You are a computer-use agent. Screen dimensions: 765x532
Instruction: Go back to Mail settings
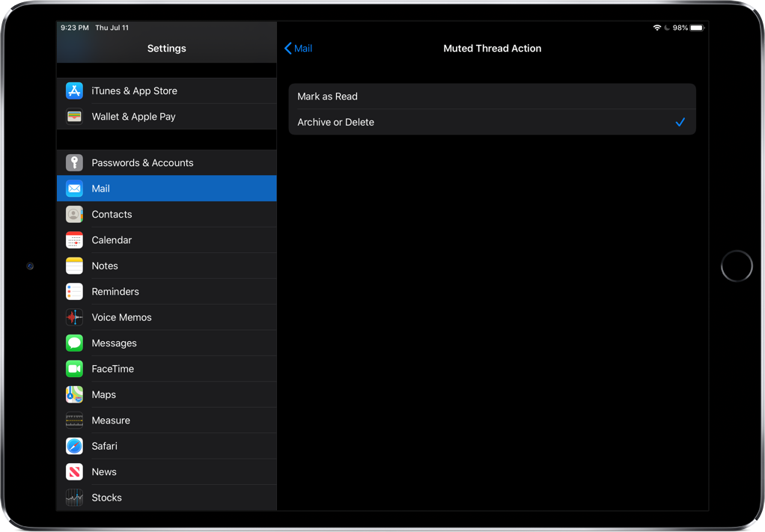pos(298,49)
